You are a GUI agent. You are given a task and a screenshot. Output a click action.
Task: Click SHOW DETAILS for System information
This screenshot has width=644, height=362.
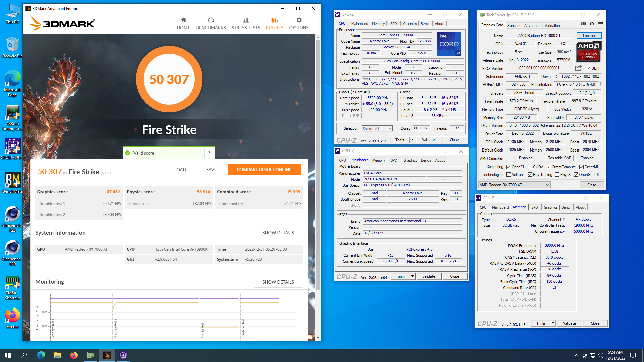[278, 233]
